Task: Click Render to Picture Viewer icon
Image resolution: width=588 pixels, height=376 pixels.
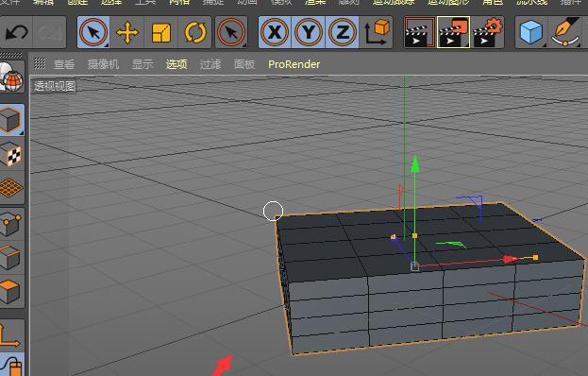Action: click(453, 32)
